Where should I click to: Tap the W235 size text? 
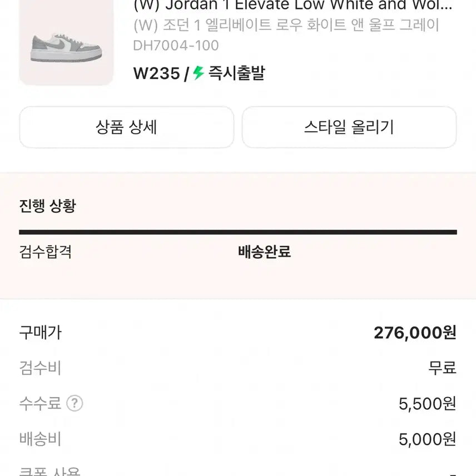156,73
